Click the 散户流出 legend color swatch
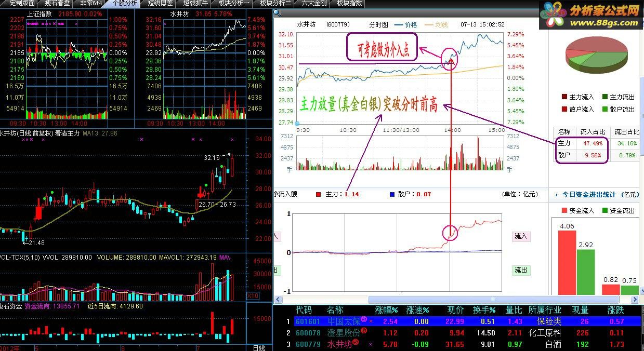This screenshot has width=644, height=351. [x=605, y=109]
